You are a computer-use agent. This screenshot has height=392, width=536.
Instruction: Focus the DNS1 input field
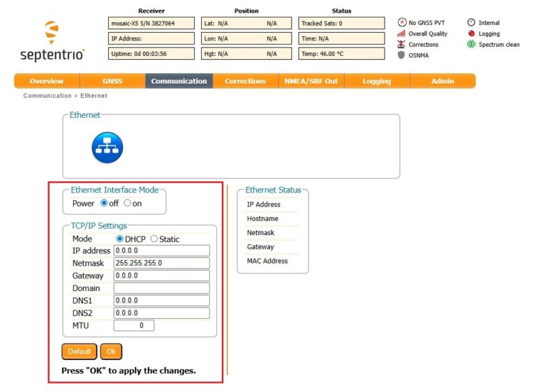click(162, 301)
